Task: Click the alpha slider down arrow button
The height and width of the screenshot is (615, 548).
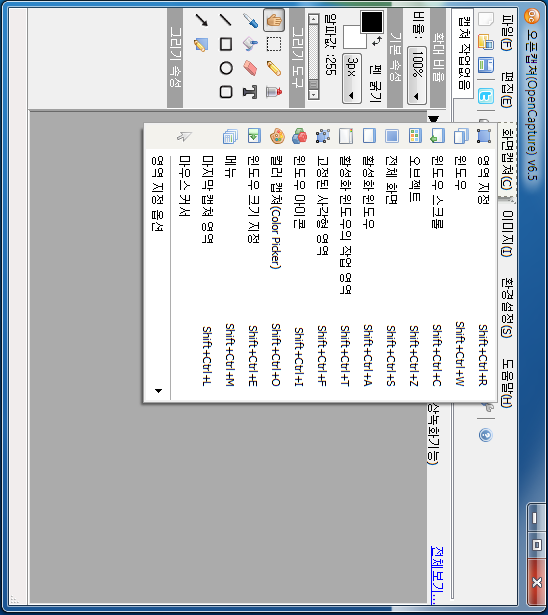Action: point(313,94)
